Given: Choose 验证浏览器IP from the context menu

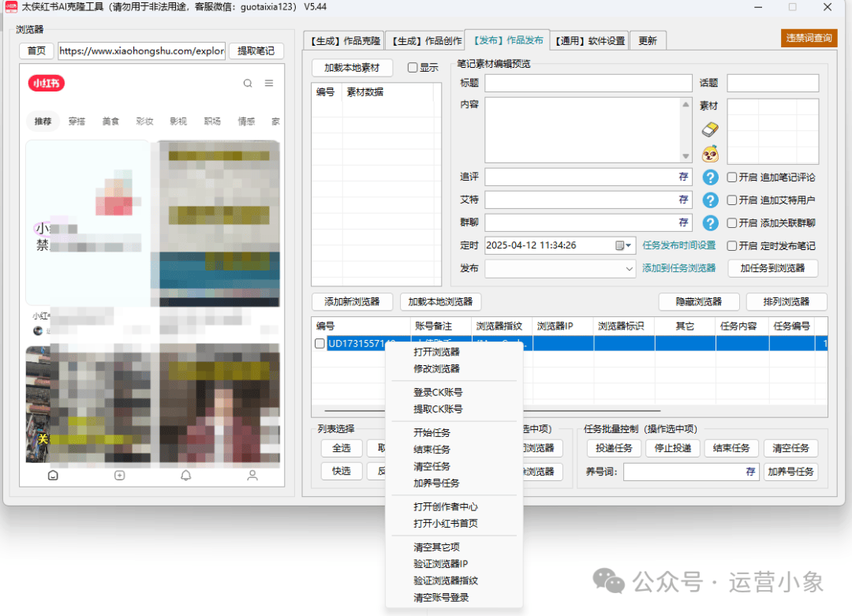Looking at the screenshot, I should pos(440,564).
